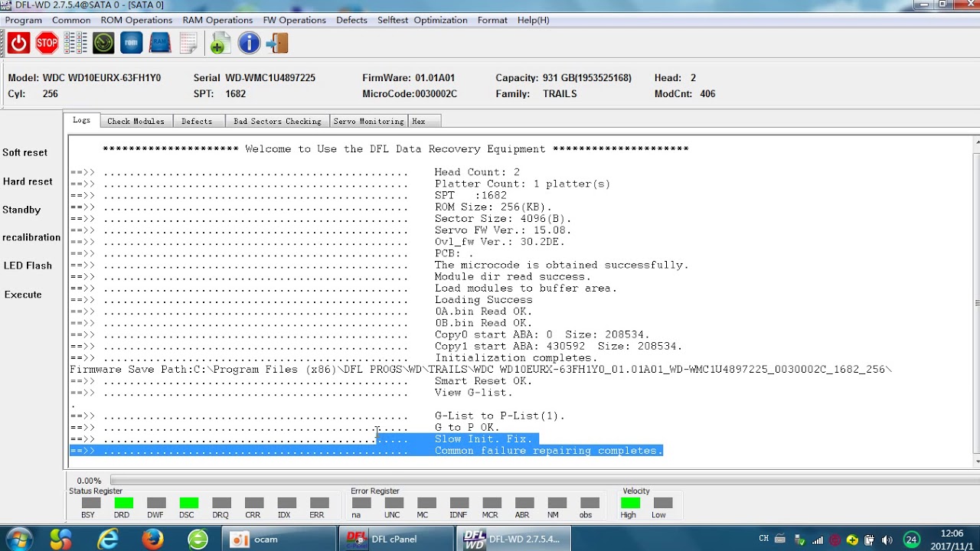Click the Soft reset button

click(24, 152)
